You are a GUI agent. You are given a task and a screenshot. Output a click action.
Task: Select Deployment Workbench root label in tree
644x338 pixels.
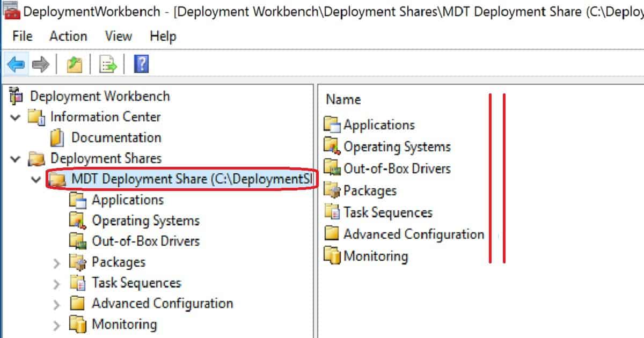100,97
